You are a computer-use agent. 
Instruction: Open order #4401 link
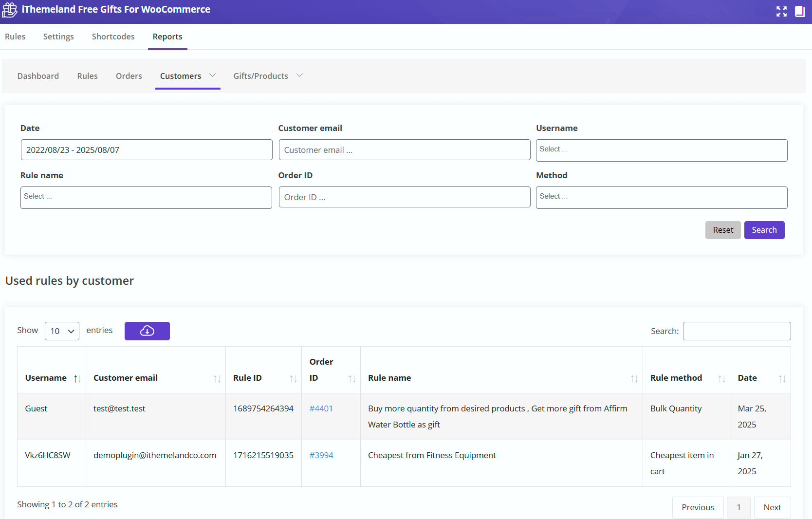click(x=321, y=408)
